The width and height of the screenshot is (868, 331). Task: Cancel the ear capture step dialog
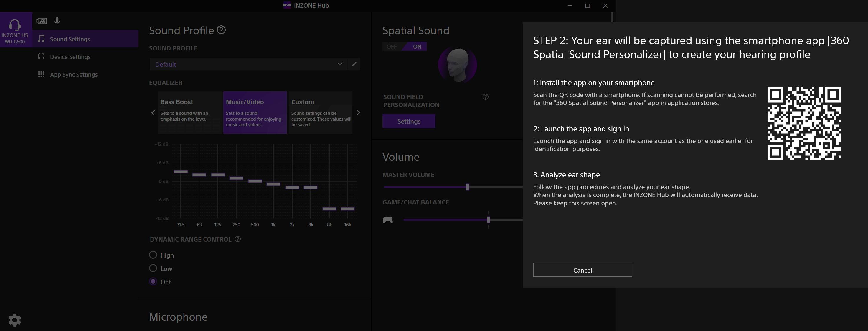582,270
